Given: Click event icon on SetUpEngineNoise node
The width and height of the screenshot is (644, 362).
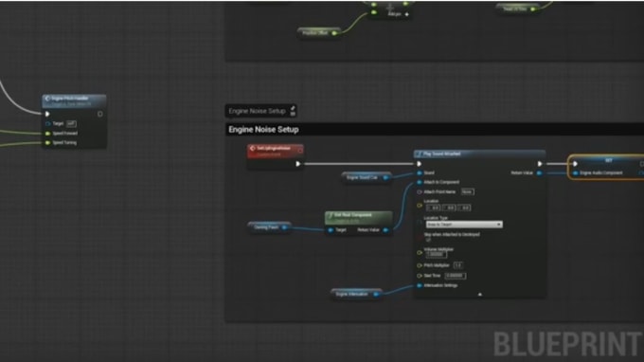Looking at the screenshot, I should [253, 149].
